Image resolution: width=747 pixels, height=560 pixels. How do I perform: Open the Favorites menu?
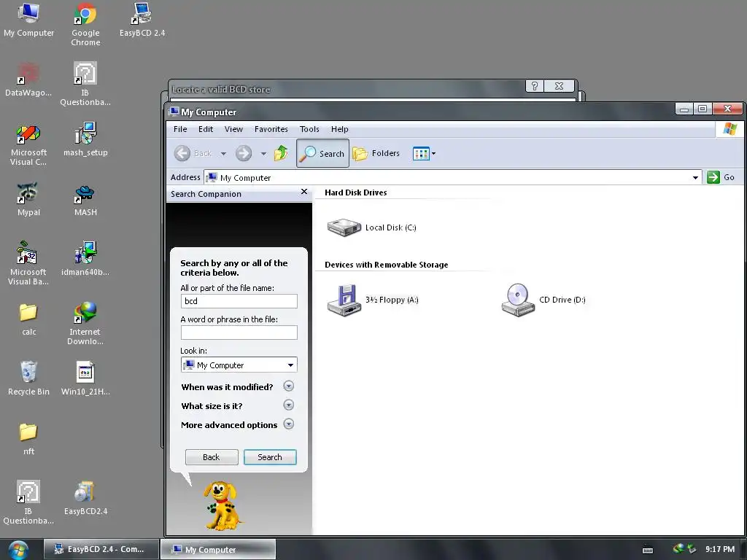pos(271,129)
